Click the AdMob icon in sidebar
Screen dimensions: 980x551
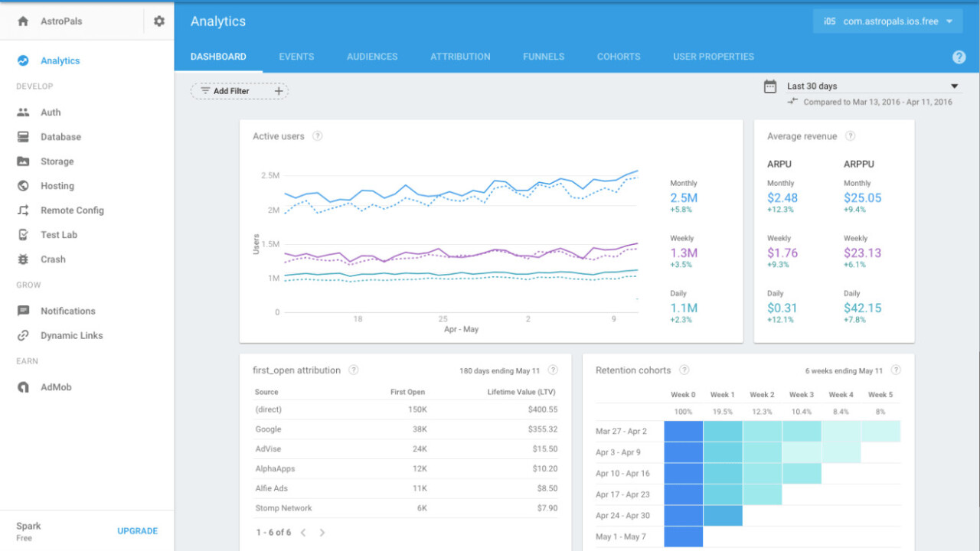point(24,387)
